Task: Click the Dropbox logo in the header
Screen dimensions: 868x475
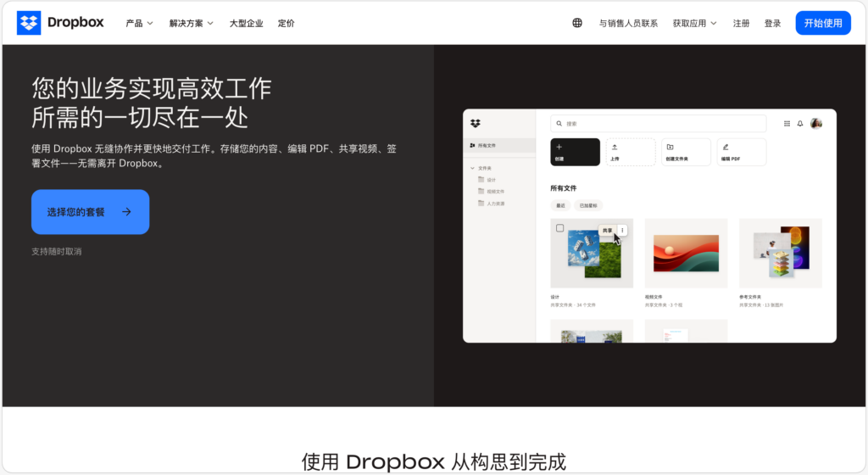Action: (x=60, y=23)
